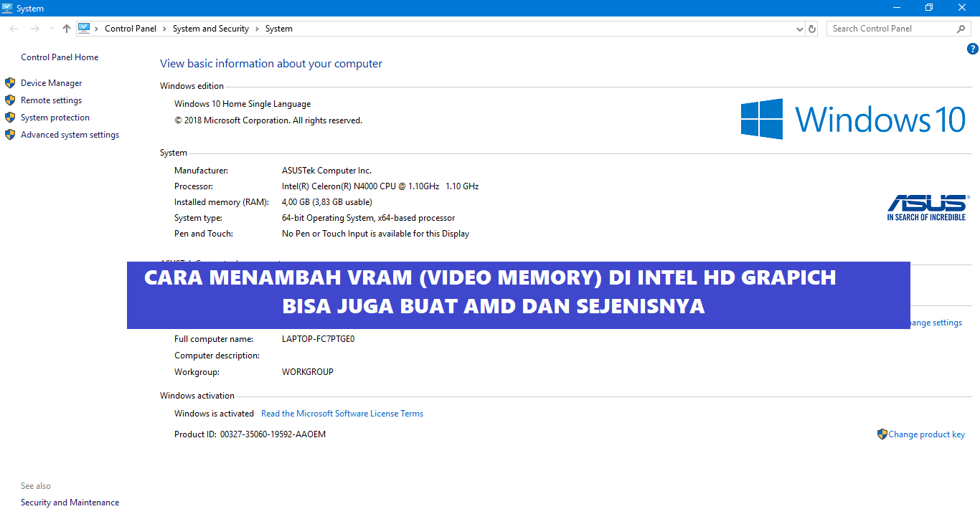Click 'View basic information about your computer' heading
The width and height of the screenshot is (980, 519).
271,64
